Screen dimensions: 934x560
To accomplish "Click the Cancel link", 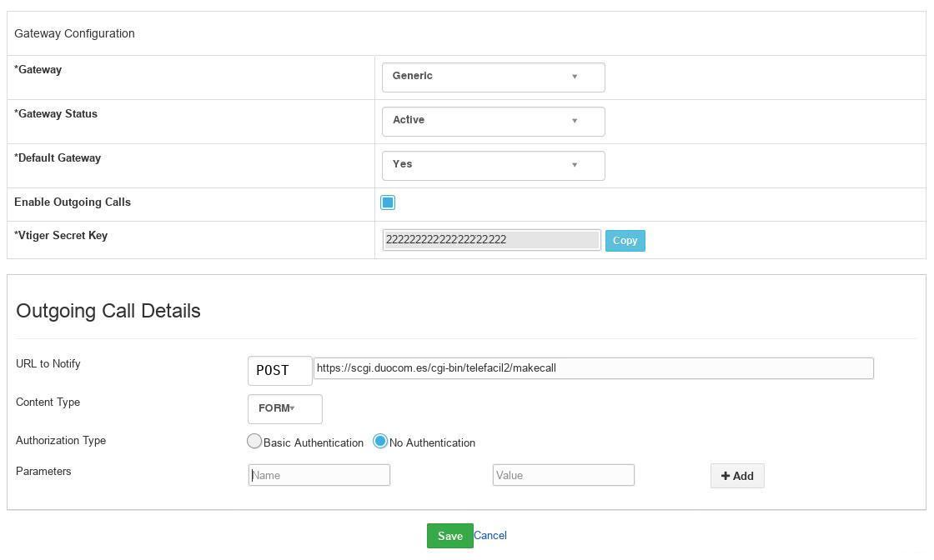I will coord(490,536).
